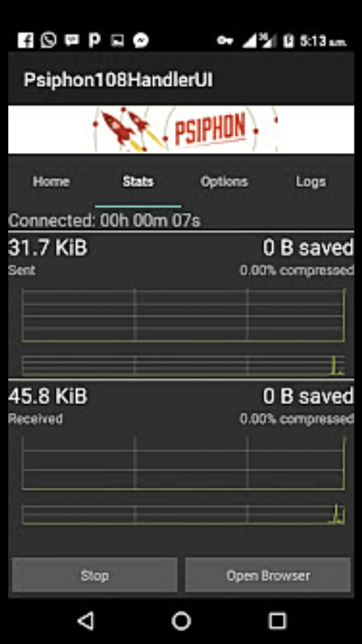
Task: Tap the WhatsApp status bar icon
Action: coord(48,40)
